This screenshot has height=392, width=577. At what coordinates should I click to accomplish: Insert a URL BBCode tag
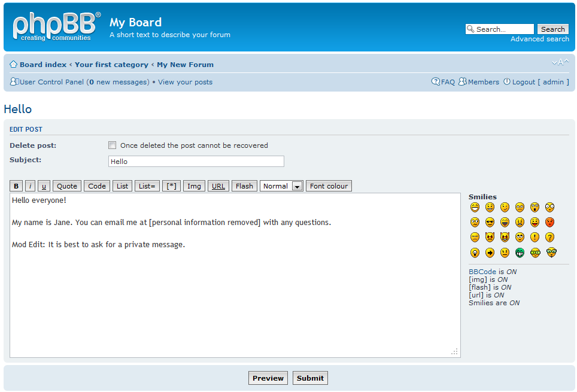click(218, 186)
